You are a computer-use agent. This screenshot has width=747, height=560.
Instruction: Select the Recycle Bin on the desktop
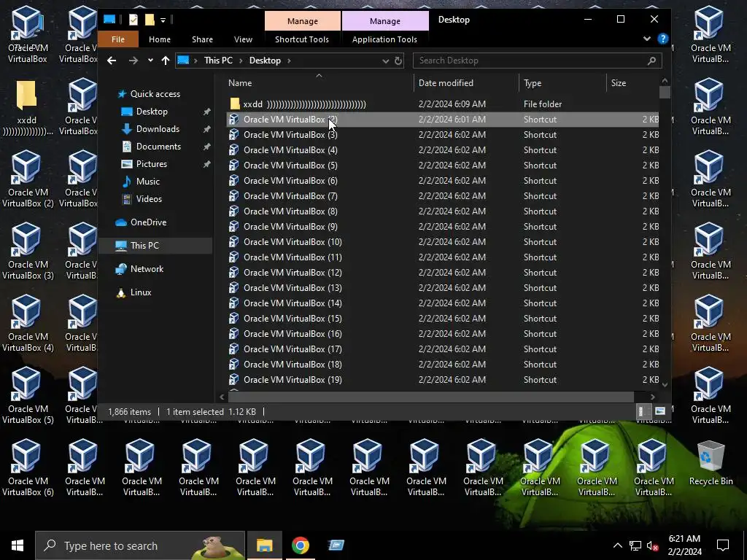click(711, 464)
